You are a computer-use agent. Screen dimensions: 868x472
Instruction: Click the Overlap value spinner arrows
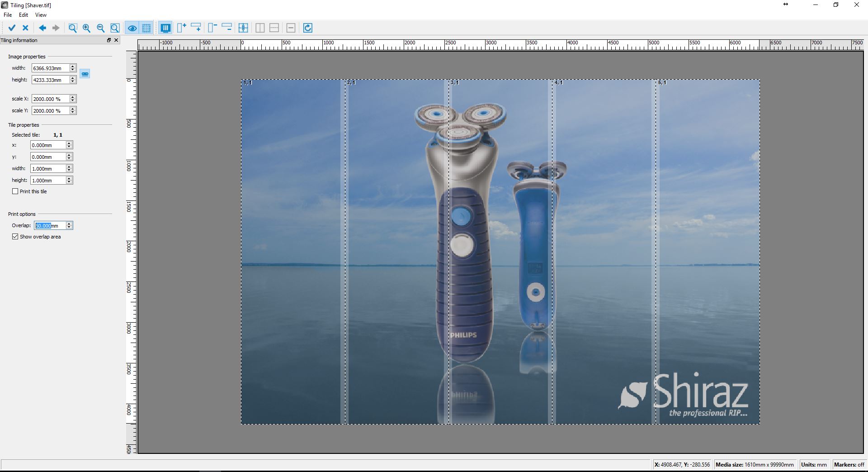pyautogui.click(x=69, y=225)
